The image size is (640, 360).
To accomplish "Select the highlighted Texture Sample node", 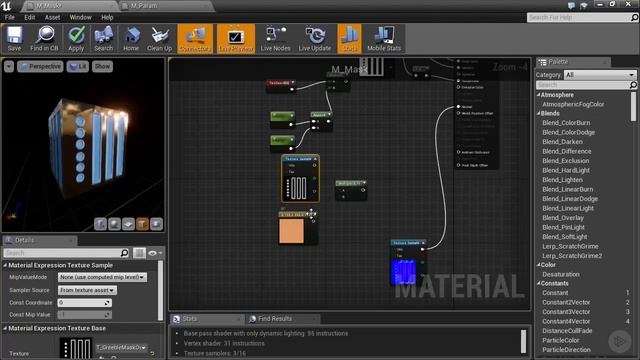I will pos(300,179).
